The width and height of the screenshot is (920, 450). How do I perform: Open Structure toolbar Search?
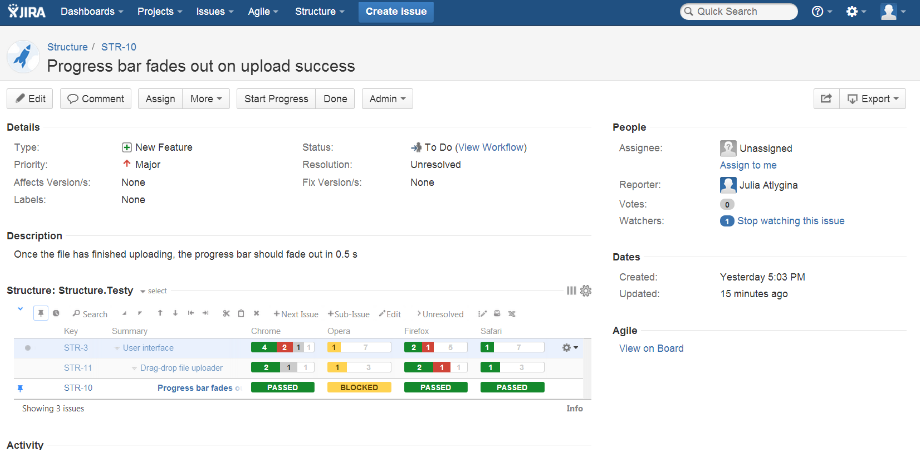(x=90, y=314)
